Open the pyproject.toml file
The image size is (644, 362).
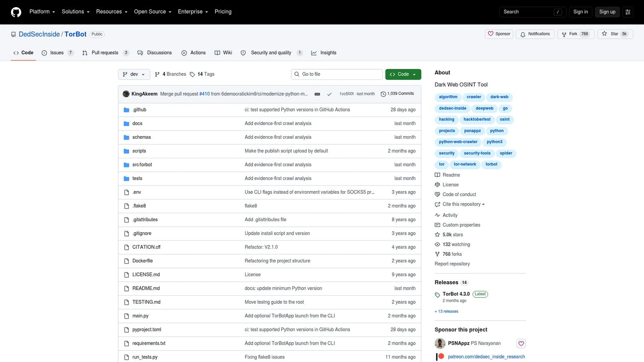pos(147,330)
